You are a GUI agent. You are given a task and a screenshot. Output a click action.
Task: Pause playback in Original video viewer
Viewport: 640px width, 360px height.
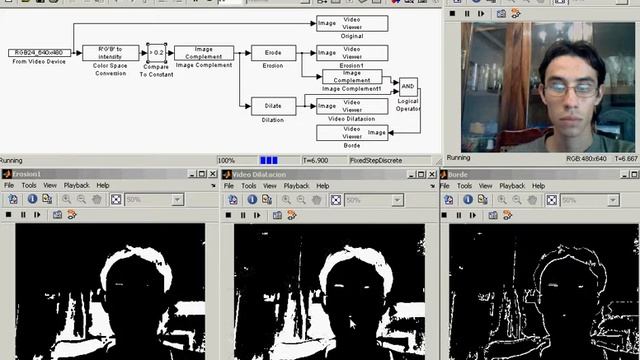click(x=467, y=13)
